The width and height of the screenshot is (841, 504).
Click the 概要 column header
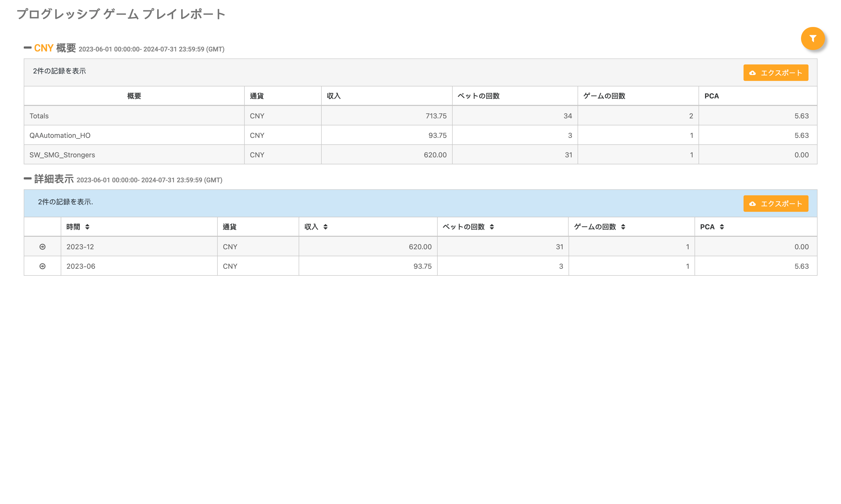click(x=134, y=96)
